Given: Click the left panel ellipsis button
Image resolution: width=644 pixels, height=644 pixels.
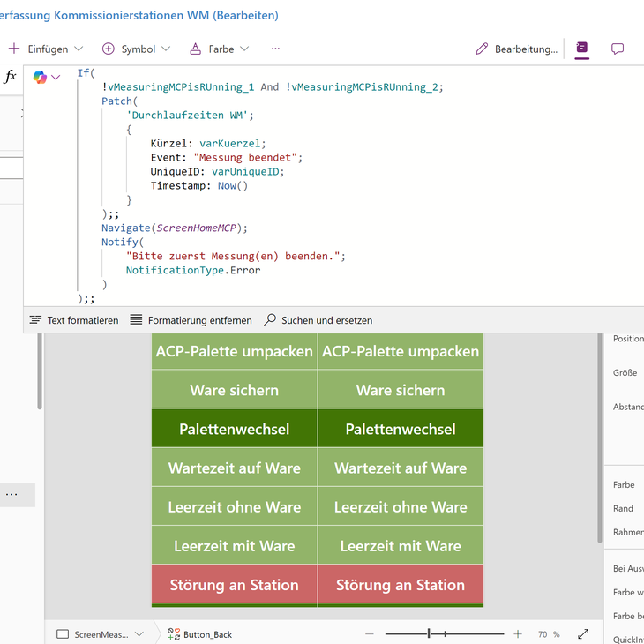Looking at the screenshot, I should (11, 494).
